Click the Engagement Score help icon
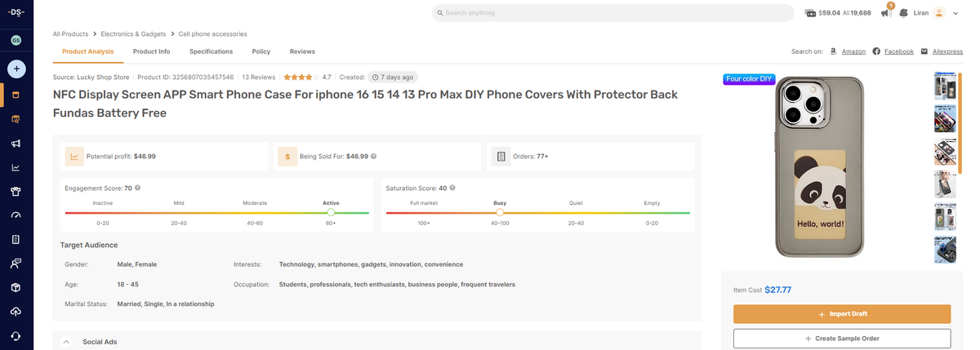Screen dimensions: 980x350 (137, 188)
